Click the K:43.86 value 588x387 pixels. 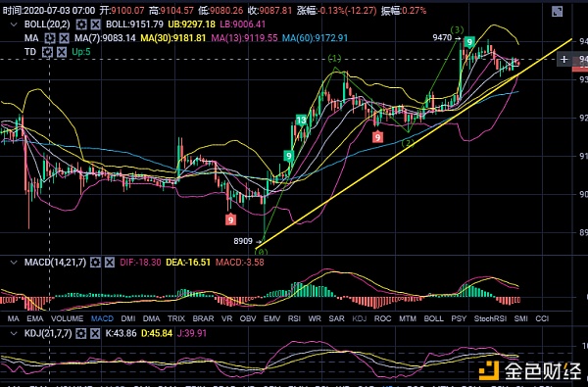[x=122, y=333]
